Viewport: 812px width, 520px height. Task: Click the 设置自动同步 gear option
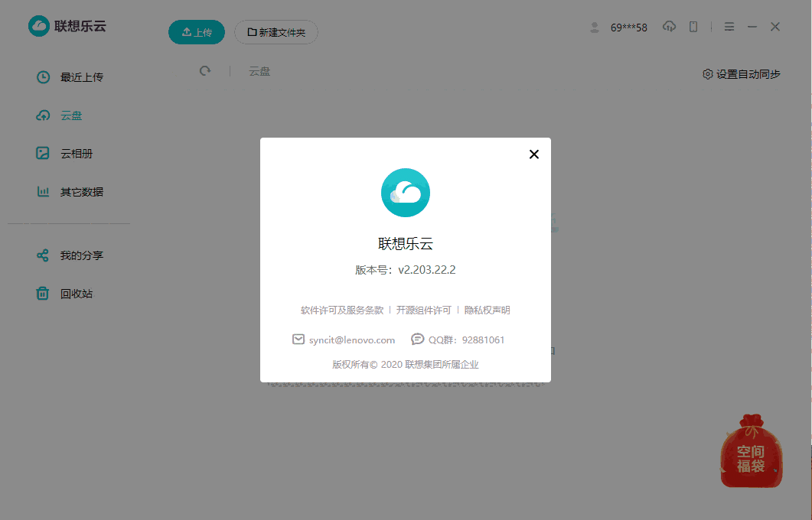pos(741,73)
